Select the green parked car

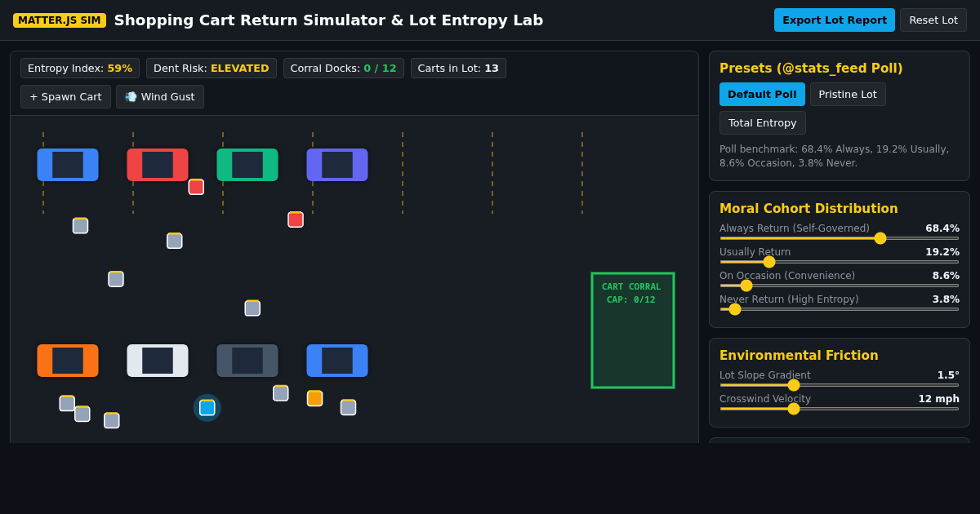[247, 165]
